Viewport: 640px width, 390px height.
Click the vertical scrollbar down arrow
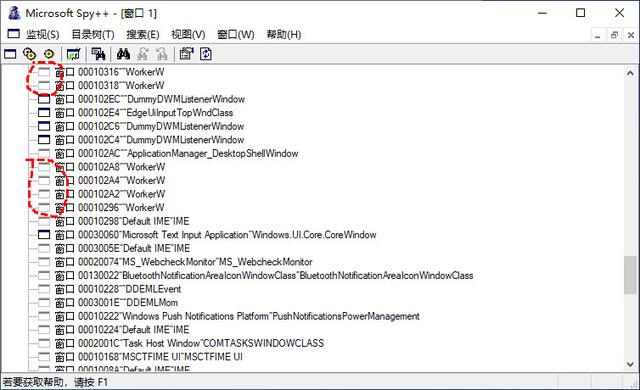[x=630, y=364]
